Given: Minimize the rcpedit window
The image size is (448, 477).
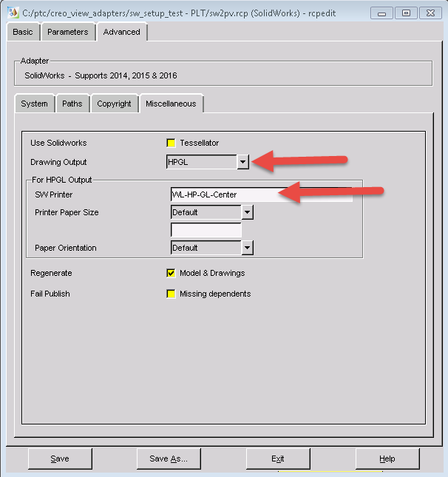Looking at the screenshot, I should coord(381,13).
